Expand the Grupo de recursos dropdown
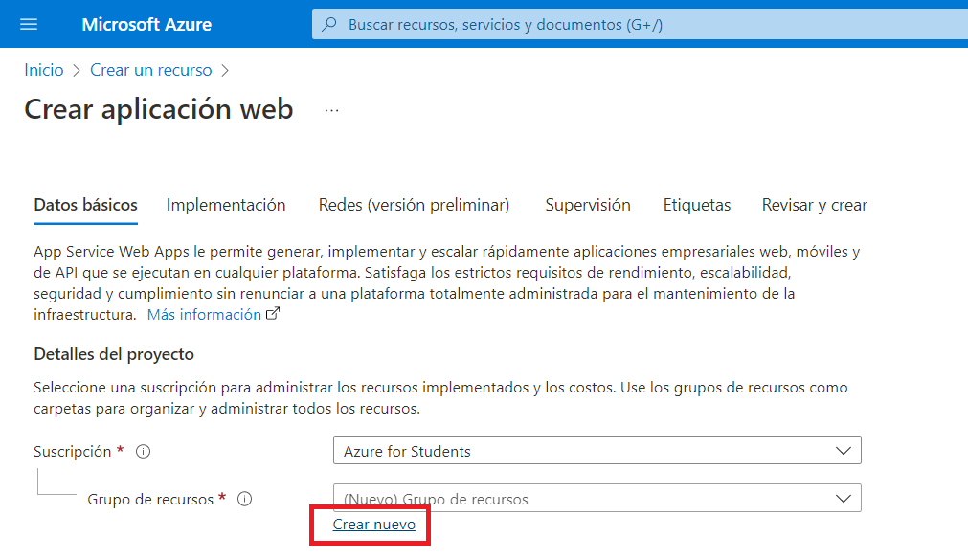Viewport: 968px width, 560px height. click(597, 499)
